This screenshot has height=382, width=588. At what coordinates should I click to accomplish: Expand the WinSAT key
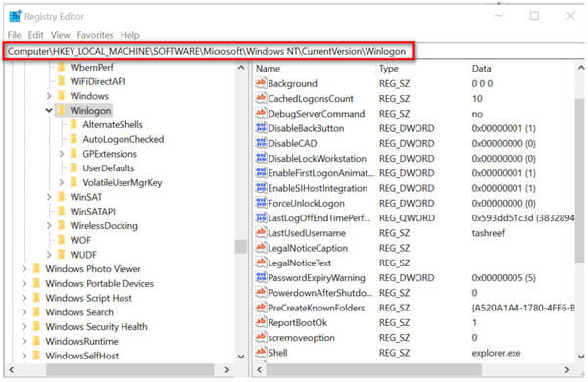pyautogui.click(x=49, y=197)
